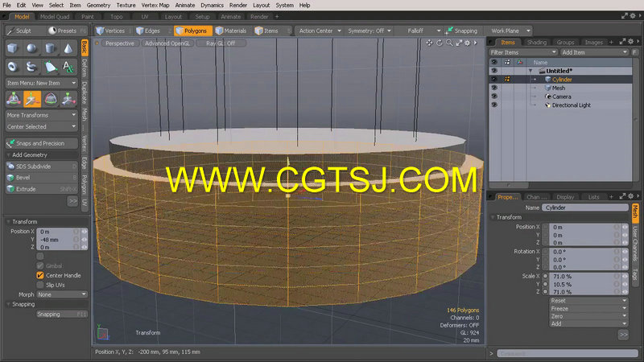
Task: Edit the Name field showing Cylinder
Action: coord(585,208)
